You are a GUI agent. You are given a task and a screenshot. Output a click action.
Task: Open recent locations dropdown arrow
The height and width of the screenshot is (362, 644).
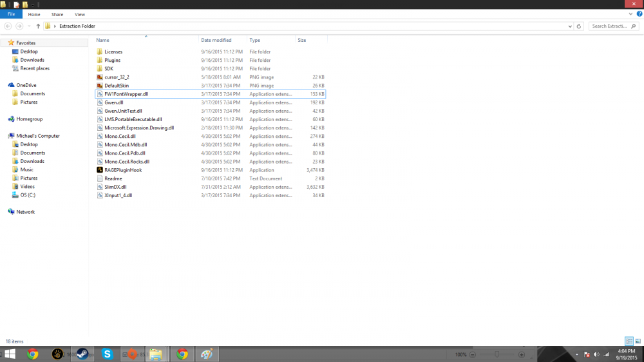pos(29,26)
